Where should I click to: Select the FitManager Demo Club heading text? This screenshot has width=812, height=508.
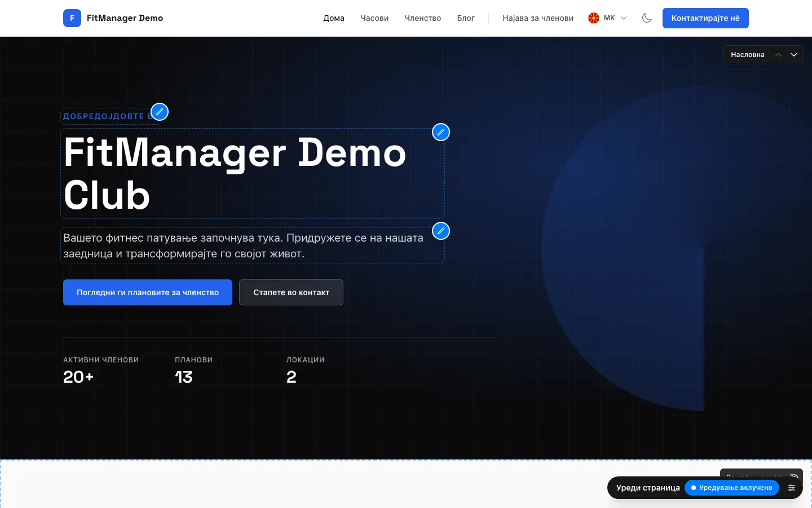pos(235,174)
